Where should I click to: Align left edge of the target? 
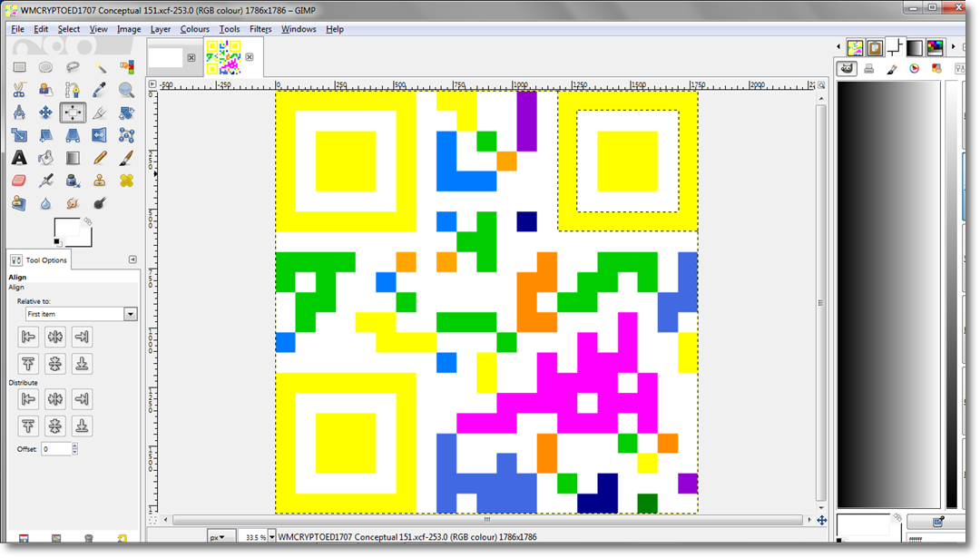pyautogui.click(x=28, y=337)
